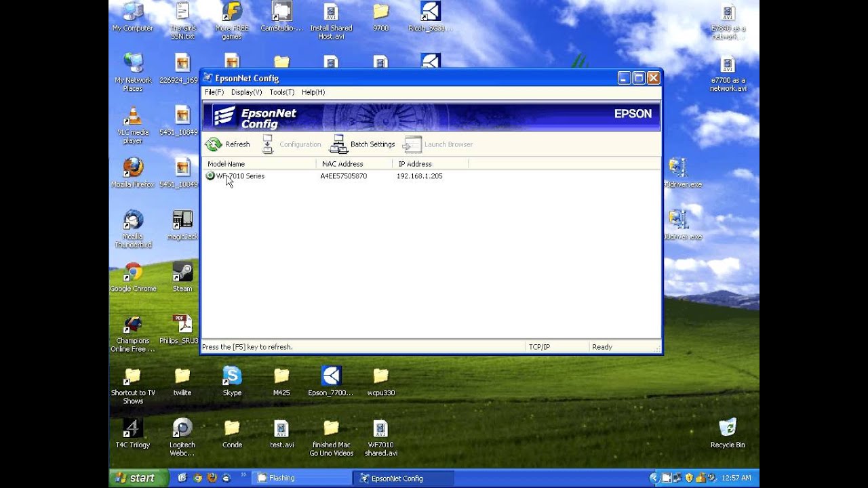Launch the Steam desktop shortcut
This screenshot has width=868, height=488.
182,278
